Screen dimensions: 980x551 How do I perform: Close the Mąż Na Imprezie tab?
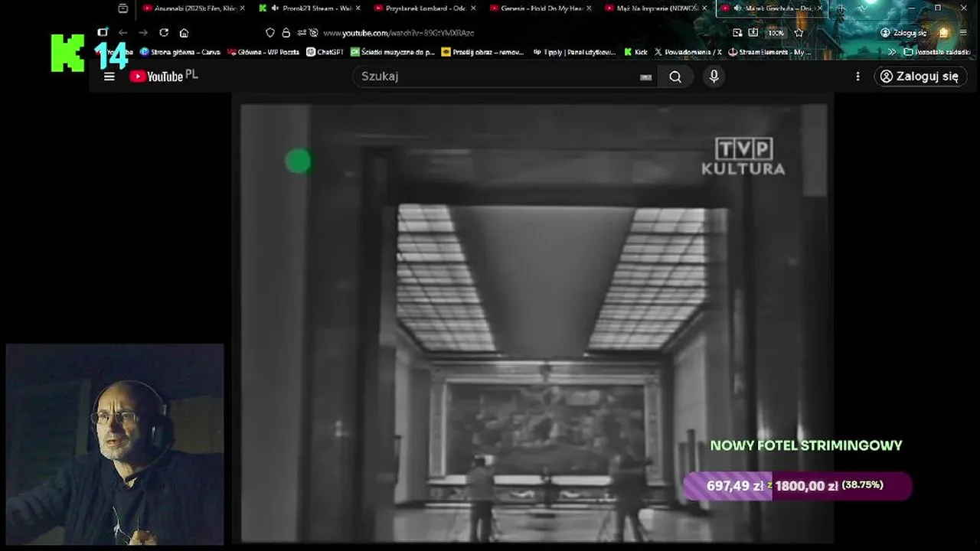coord(704,8)
